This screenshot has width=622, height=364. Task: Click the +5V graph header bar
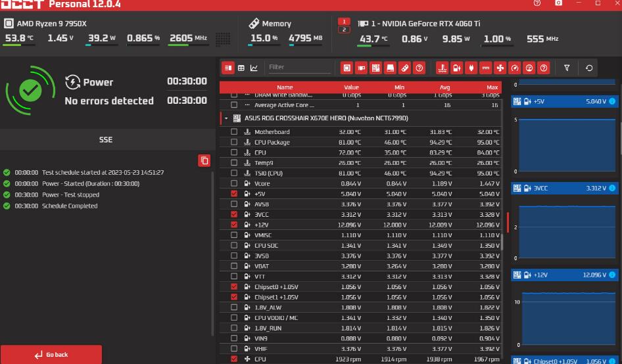(x=565, y=101)
